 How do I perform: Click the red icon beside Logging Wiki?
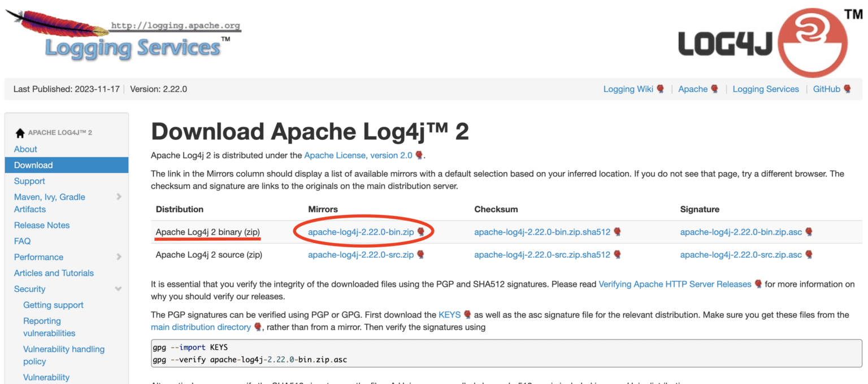click(x=660, y=88)
